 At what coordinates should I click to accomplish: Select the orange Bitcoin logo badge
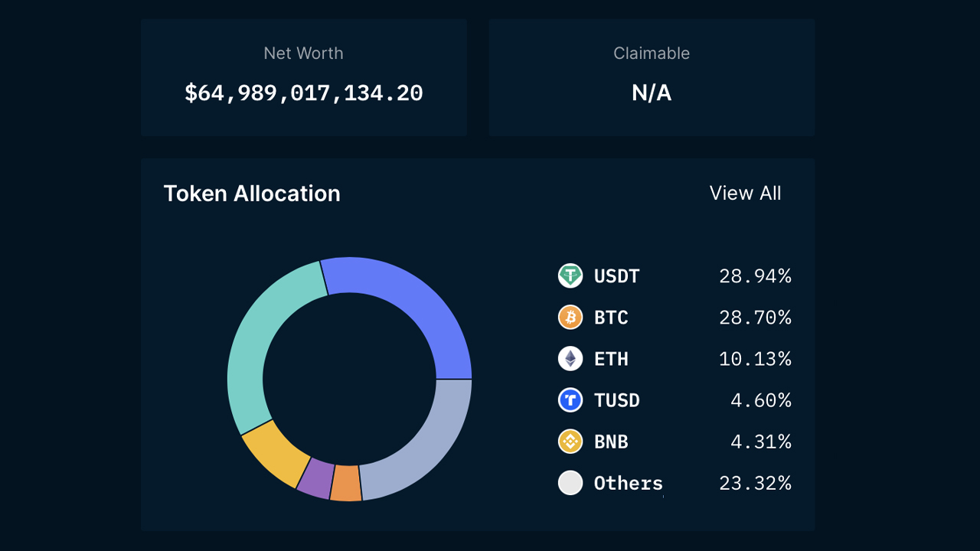[x=570, y=318]
